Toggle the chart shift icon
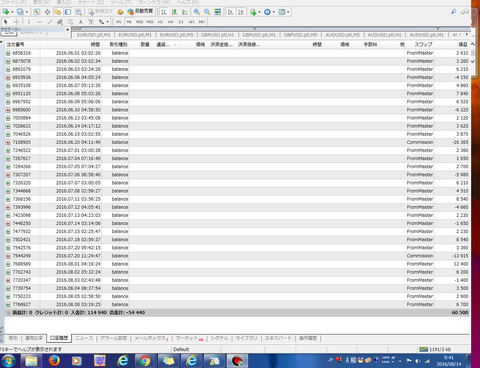 [241, 12]
